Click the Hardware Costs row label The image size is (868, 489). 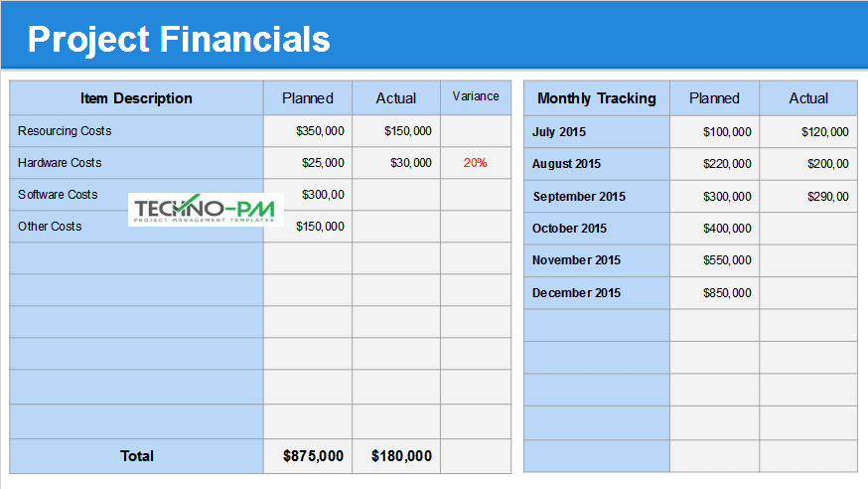pyautogui.click(x=60, y=163)
